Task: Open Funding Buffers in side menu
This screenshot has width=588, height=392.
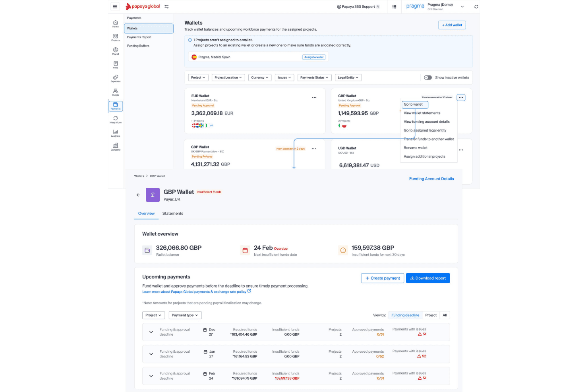Action: click(138, 46)
